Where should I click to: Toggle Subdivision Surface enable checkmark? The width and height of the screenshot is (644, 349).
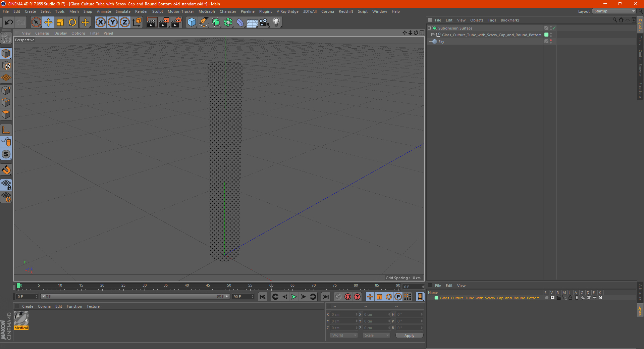(554, 28)
